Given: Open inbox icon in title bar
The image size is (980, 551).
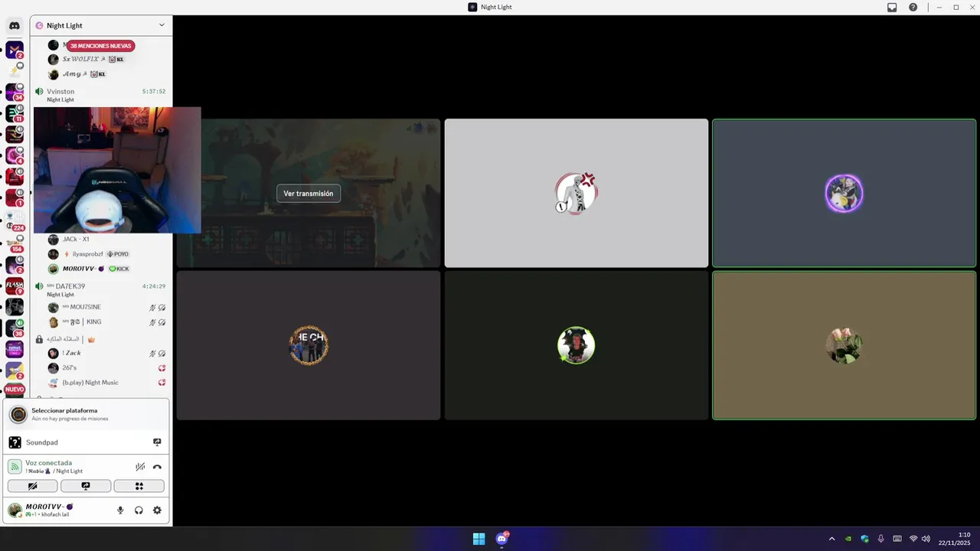Looking at the screenshot, I should pyautogui.click(x=892, y=7).
